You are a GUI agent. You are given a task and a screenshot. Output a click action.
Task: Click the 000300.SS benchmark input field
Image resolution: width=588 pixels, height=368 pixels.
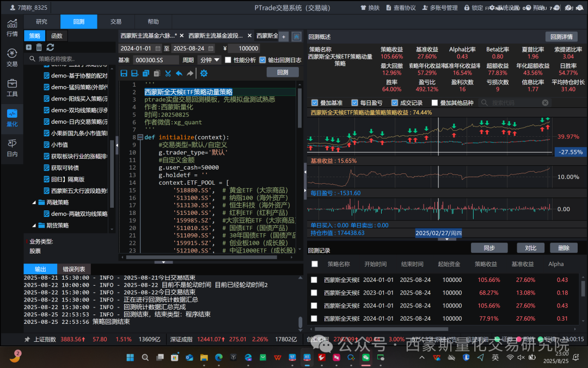tap(156, 60)
